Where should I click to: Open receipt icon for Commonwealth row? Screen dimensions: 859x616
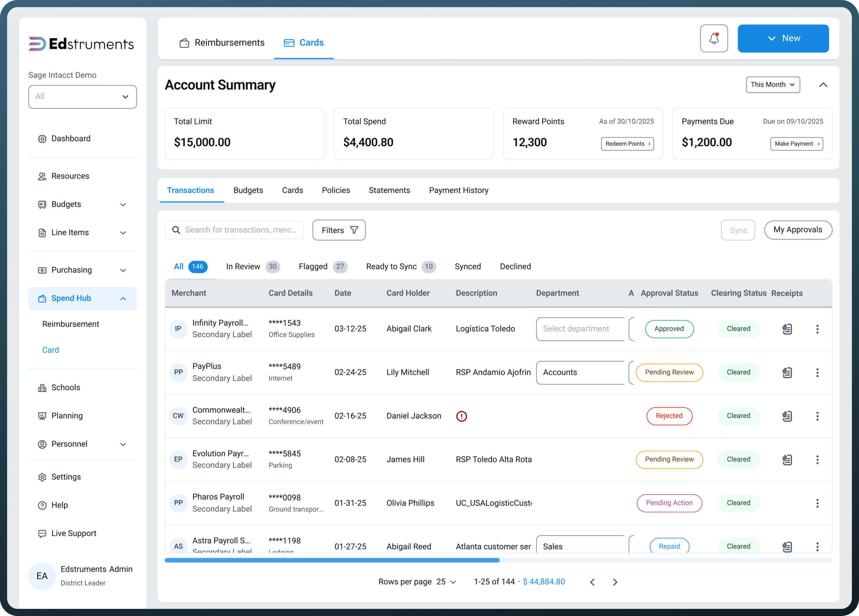click(787, 416)
